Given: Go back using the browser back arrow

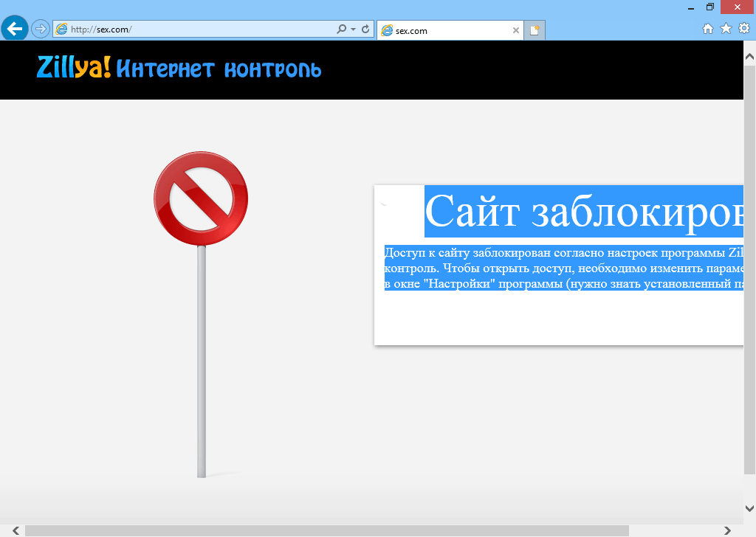Looking at the screenshot, I should pyautogui.click(x=15, y=29).
